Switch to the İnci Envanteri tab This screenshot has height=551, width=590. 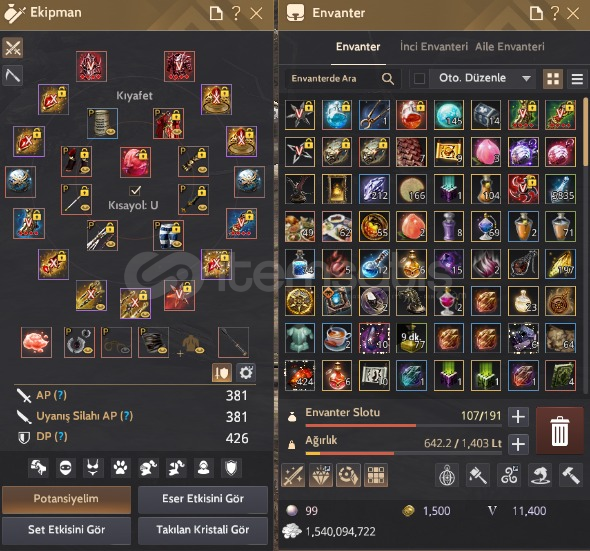click(x=434, y=47)
